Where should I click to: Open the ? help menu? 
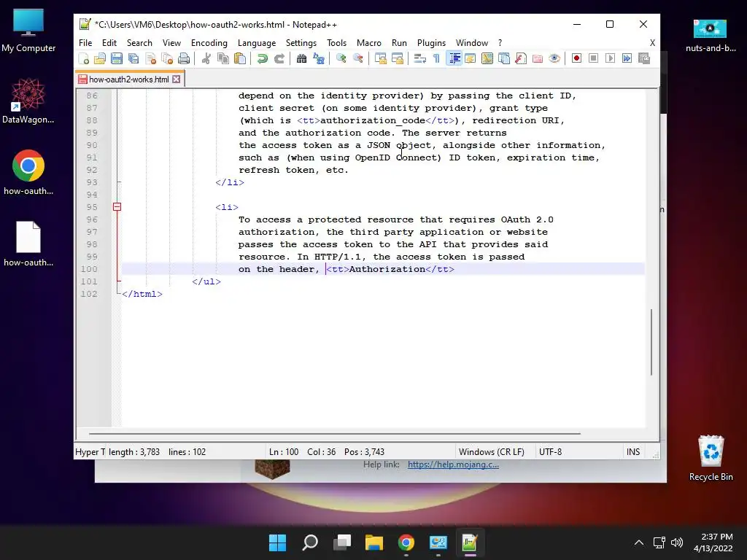click(x=500, y=43)
